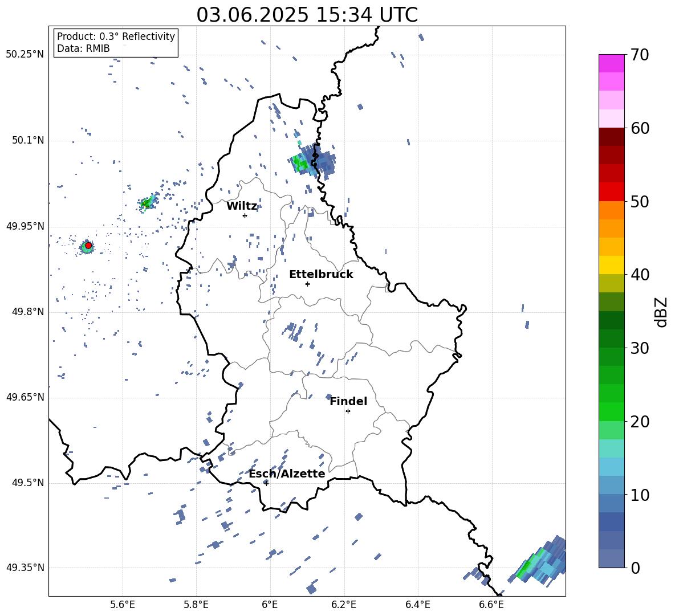This screenshot has width=675, height=616.
Task: Click the 30 value on the colorbar
Action: pos(640,348)
